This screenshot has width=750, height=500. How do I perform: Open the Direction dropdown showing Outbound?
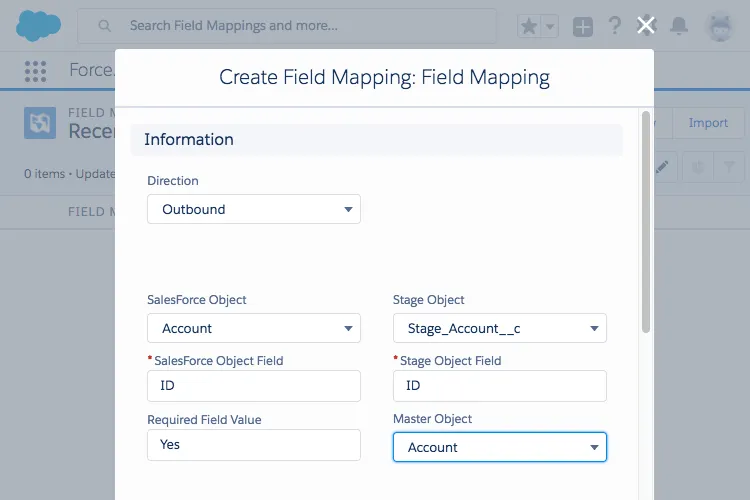click(254, 209)
